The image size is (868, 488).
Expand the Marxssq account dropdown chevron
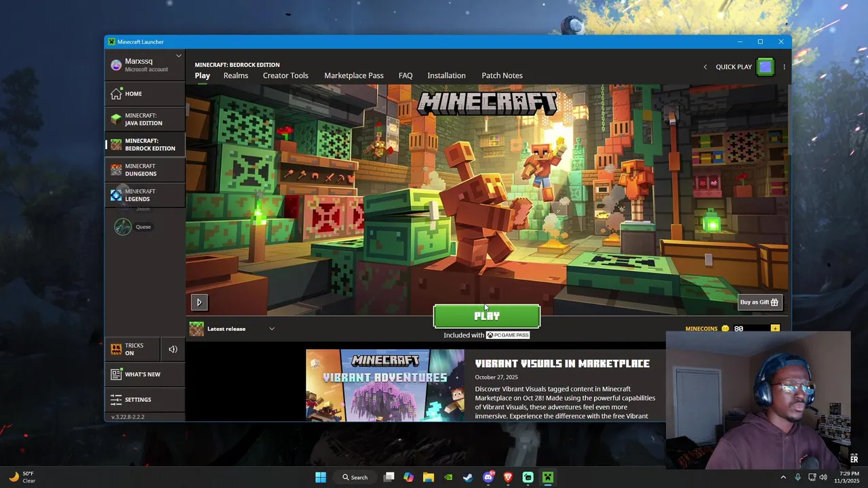pos(179,56)
